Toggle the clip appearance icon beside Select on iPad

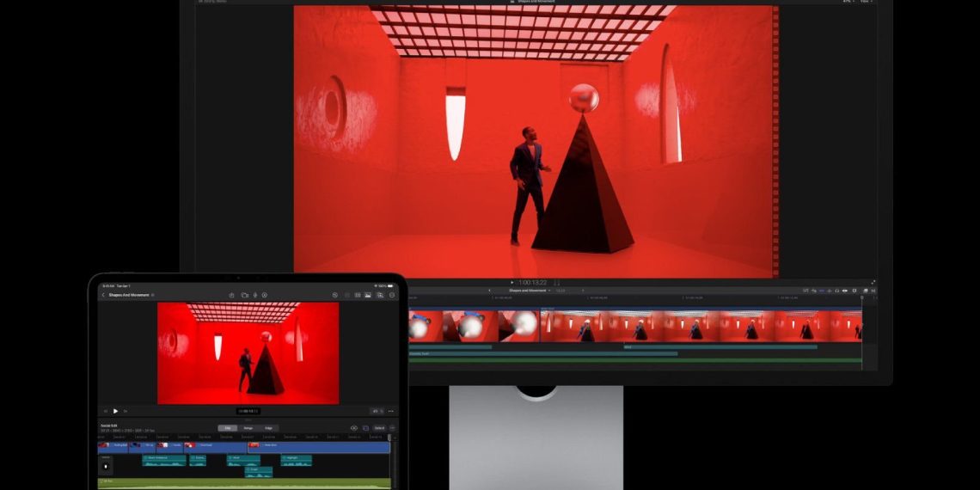coord(365,427)
